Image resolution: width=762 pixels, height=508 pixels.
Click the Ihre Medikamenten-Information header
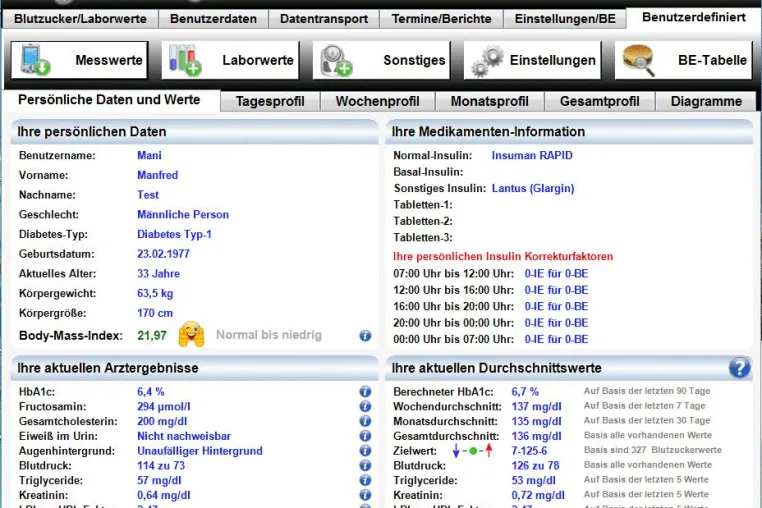click(x=569, y=132)
